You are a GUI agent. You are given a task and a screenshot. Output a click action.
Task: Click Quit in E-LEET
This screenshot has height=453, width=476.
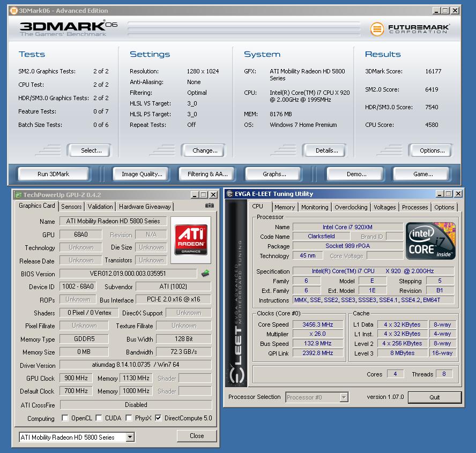(x=434, y=397)
